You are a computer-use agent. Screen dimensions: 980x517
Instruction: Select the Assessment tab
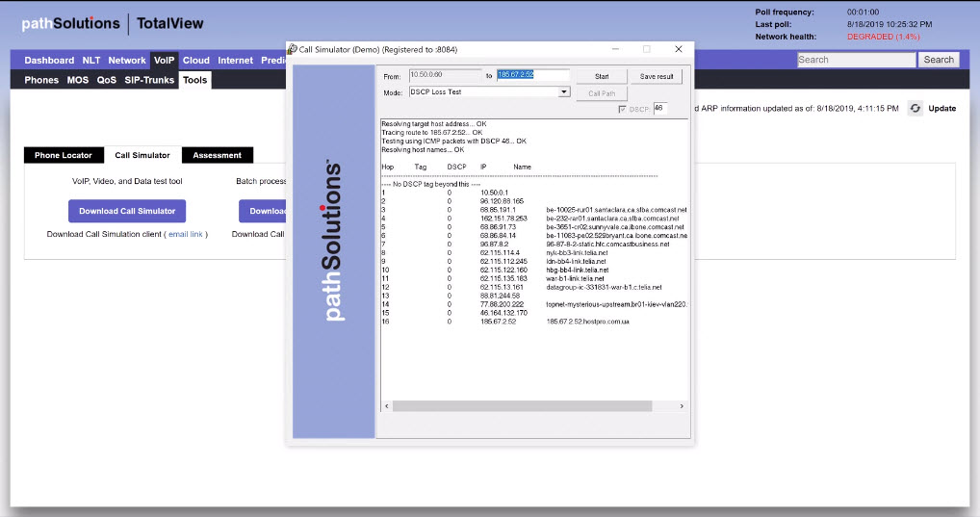click(217, 155)
